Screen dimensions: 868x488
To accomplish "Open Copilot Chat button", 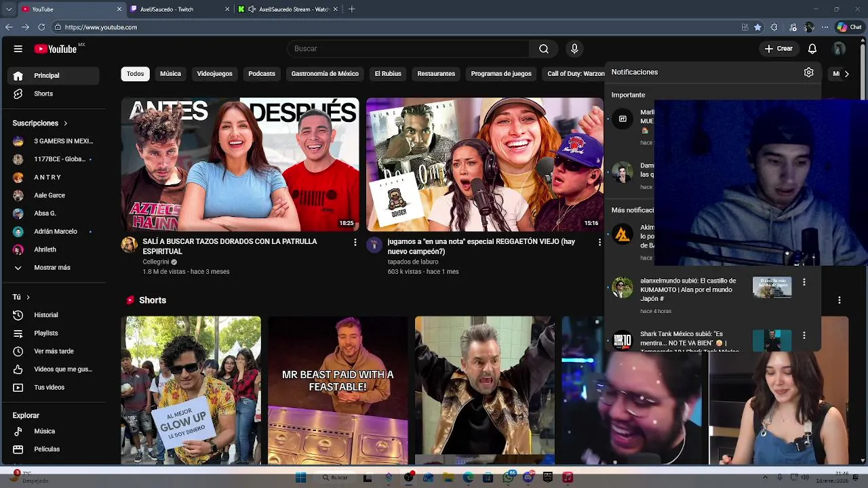I will pyautogui.click(x=849, y=27).
